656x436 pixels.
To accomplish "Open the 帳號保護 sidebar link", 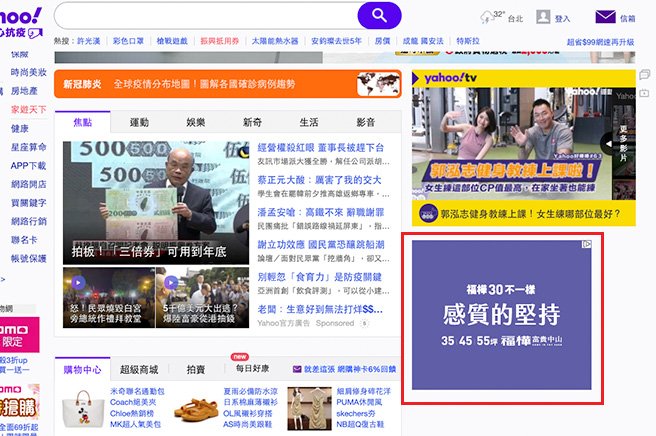I will click(x=28, y=259).
